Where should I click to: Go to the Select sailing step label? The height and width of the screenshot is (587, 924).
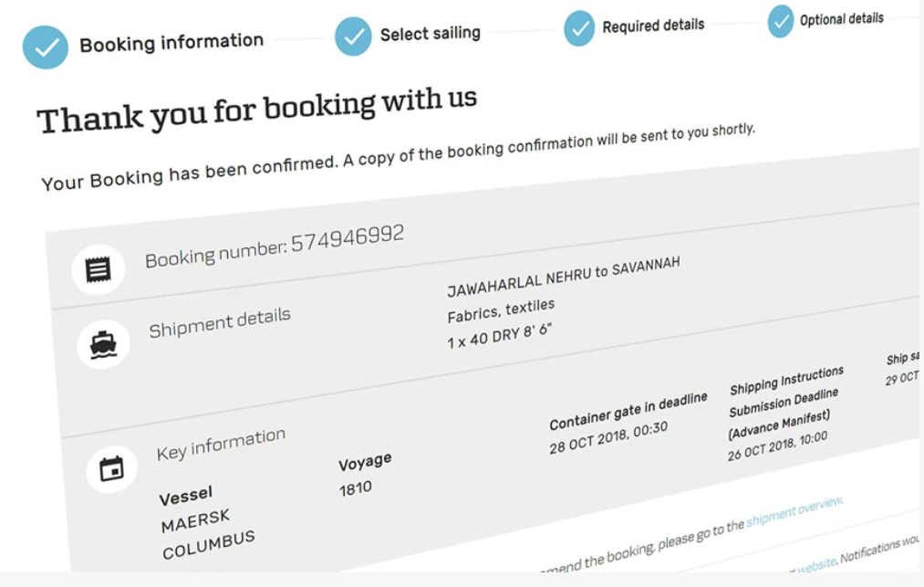(x=431, y=34)
